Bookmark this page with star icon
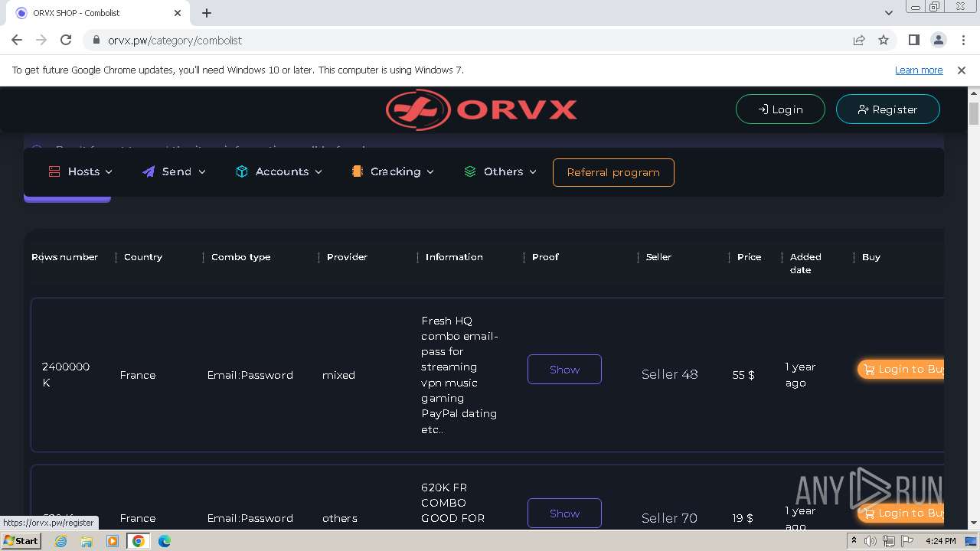This screenshot has width=980, height=551. pos(884,40)
